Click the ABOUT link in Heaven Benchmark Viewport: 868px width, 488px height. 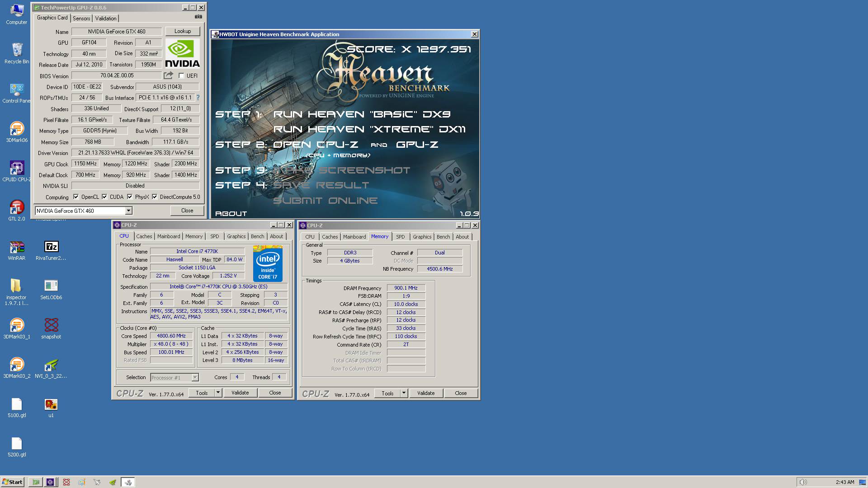(231, 214)
